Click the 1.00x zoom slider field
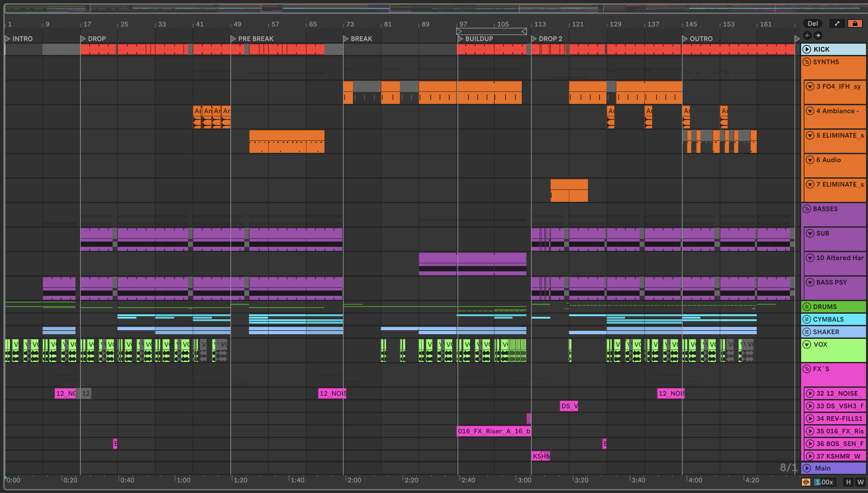 point(825,482)
